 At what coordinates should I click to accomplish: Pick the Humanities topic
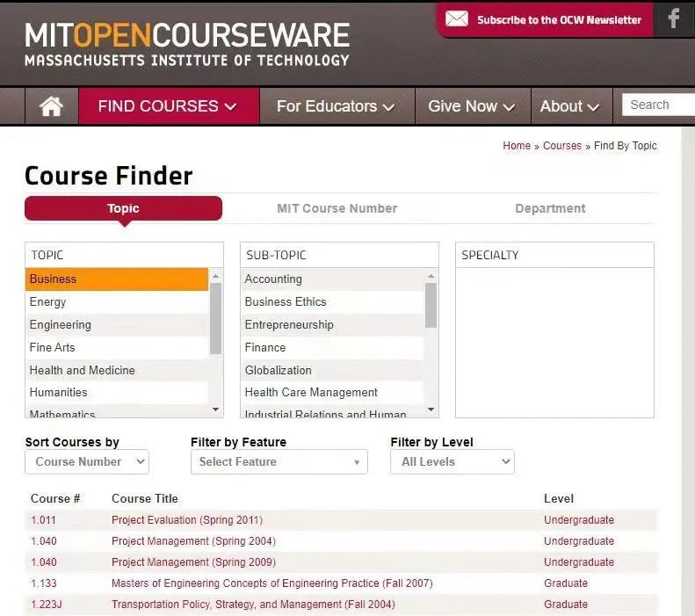coord(117,393)
